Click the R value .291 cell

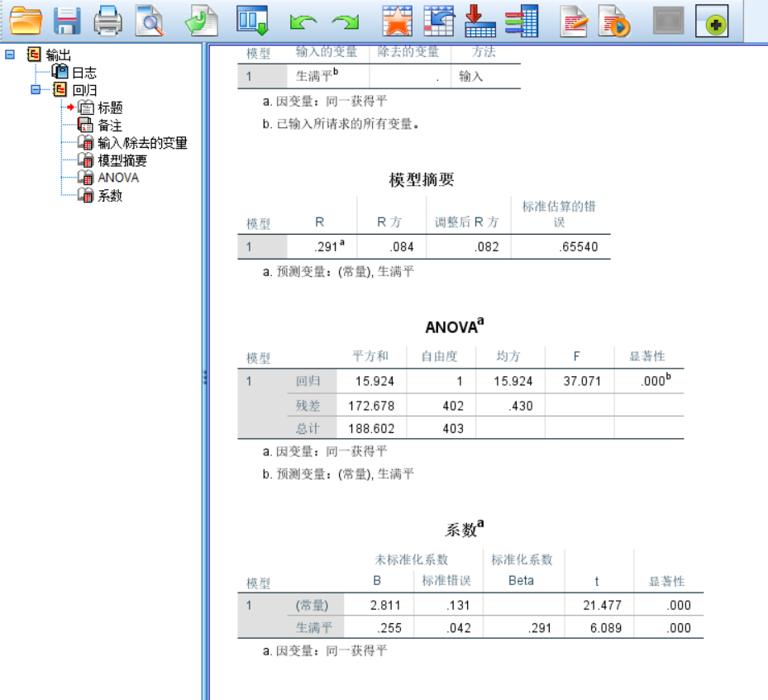(x=329, y=246)
